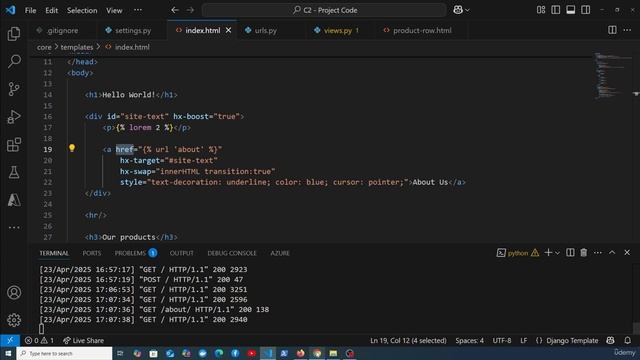Open errors and warnings count in status bar
This screenshot has height=360, width=640.
39,340
